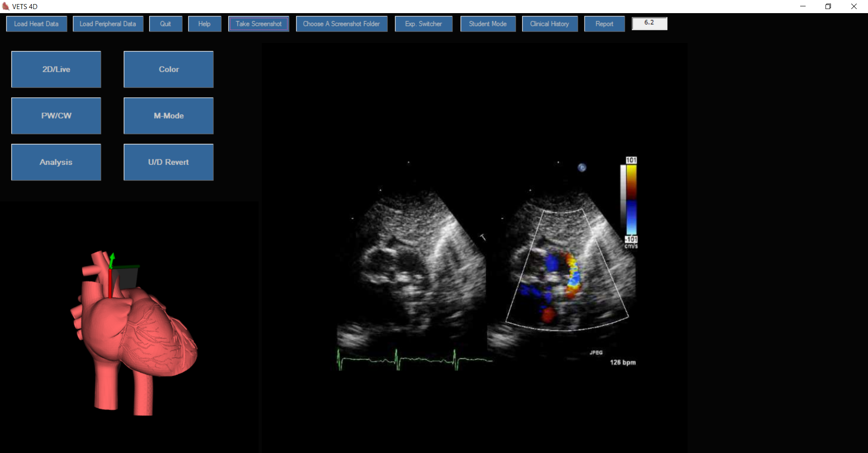Close the VETS 4D window
The width and height of the screenshot is (868, 453).
coord(854,6)
